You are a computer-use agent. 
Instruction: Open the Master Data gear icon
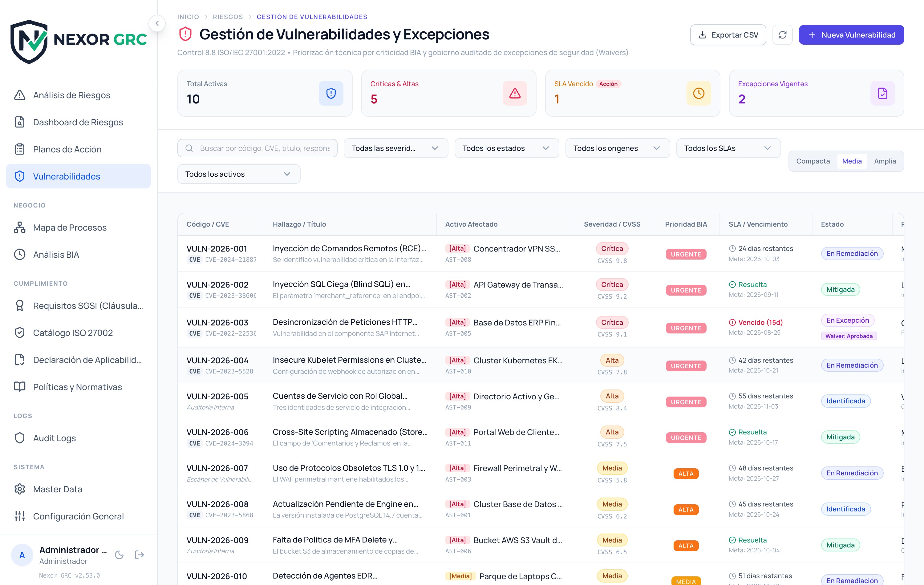coord(20,489)
